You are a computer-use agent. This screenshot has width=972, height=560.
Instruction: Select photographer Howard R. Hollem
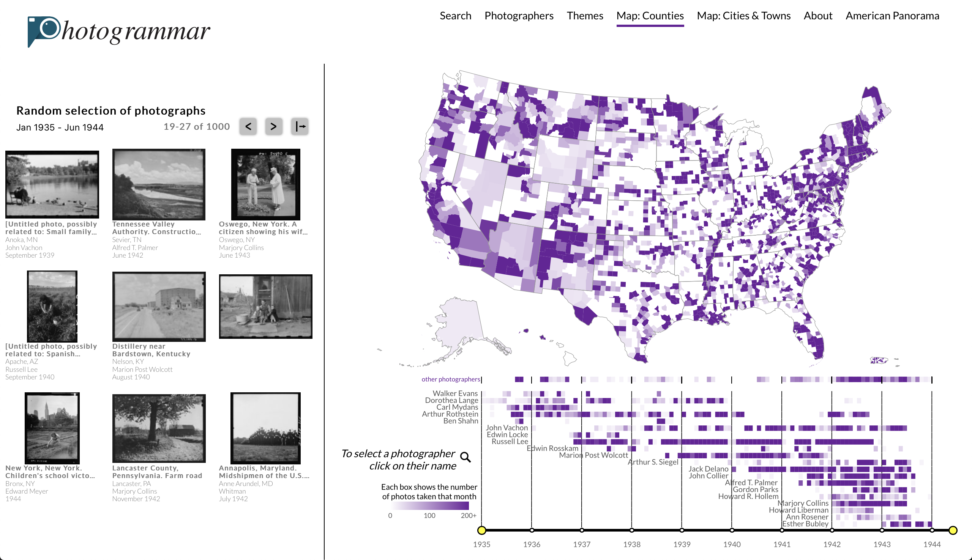(x=748, y=497)
